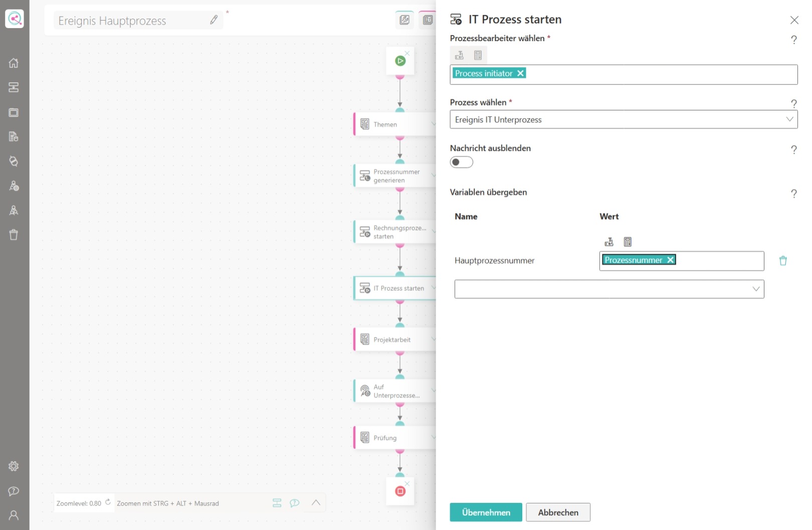Select the Projektarbeit node on the canvas

click(395, 340)
